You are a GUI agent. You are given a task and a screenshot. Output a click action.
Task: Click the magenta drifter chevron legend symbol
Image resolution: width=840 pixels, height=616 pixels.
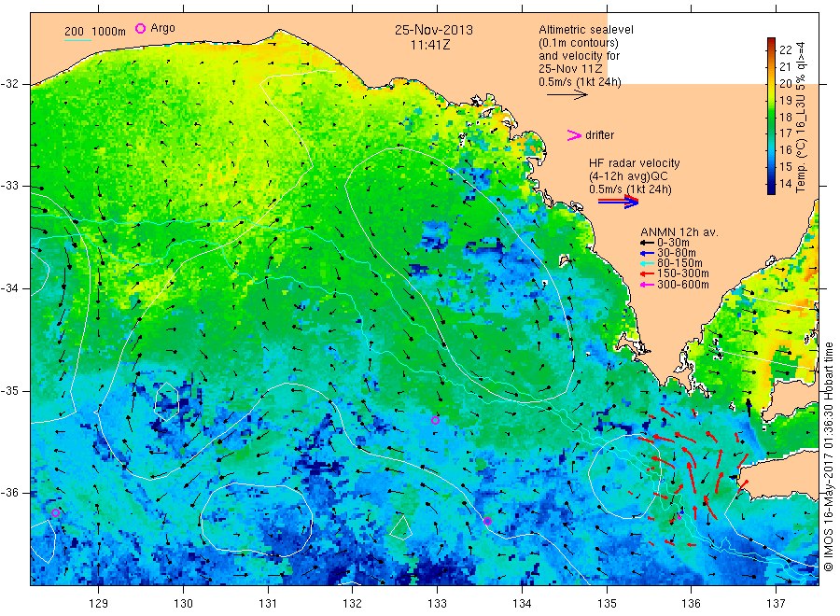[574, 135]
